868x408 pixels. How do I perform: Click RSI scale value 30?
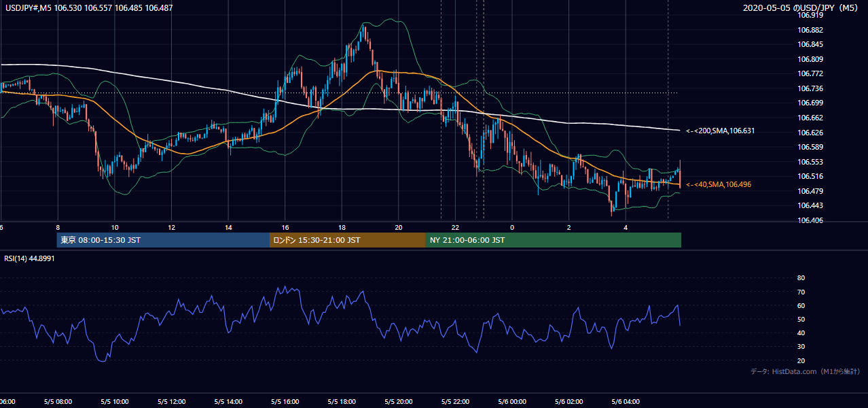pos(801,346)
